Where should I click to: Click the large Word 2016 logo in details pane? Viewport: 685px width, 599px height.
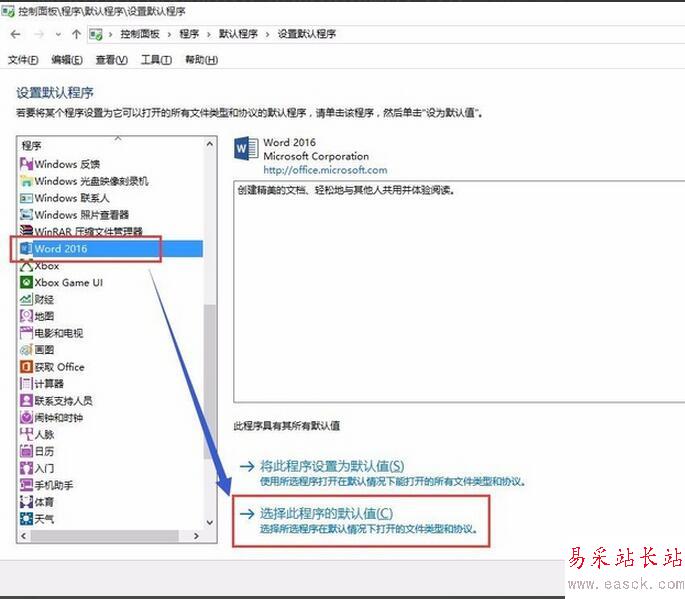click(x=246, y=149)
